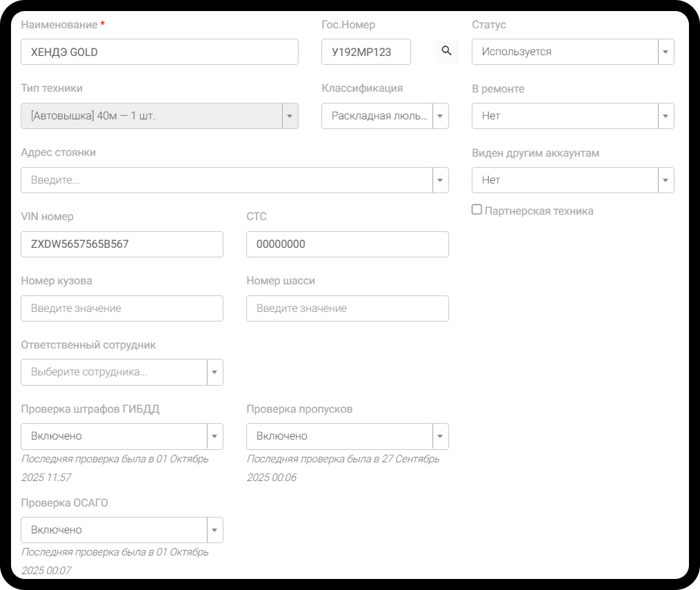Viewport: 700px width, 590px height.
Task: Open the Статус dropdown
Action: pos(572,52)
